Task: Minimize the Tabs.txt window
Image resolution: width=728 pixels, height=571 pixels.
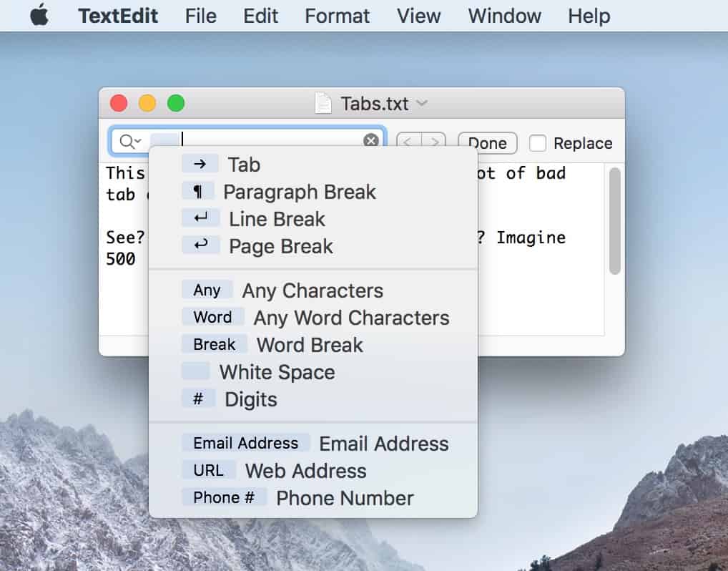Action: (x=147, y=102)
